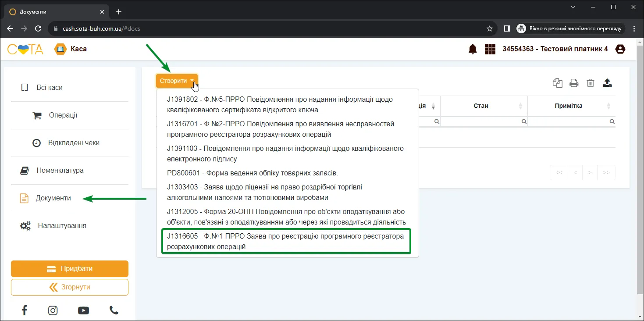Click the upload export icon
This screenshot has width=644, height=321.
(607, 83)
